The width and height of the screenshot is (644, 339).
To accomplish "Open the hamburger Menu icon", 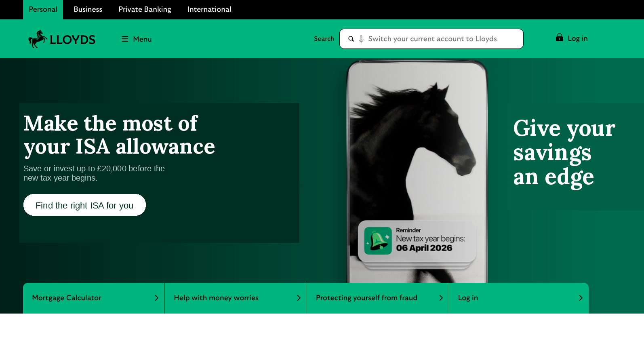I will click(x=125, y=39).
